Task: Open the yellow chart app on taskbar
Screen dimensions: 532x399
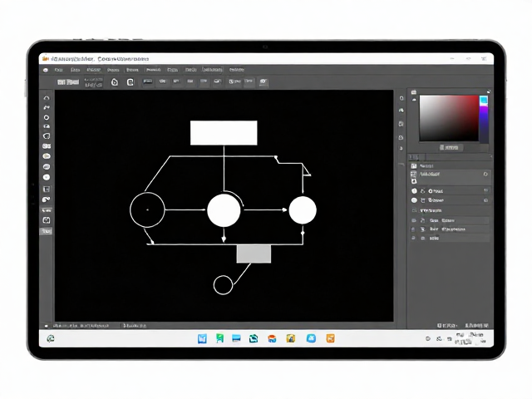Action: click(291, 338)
